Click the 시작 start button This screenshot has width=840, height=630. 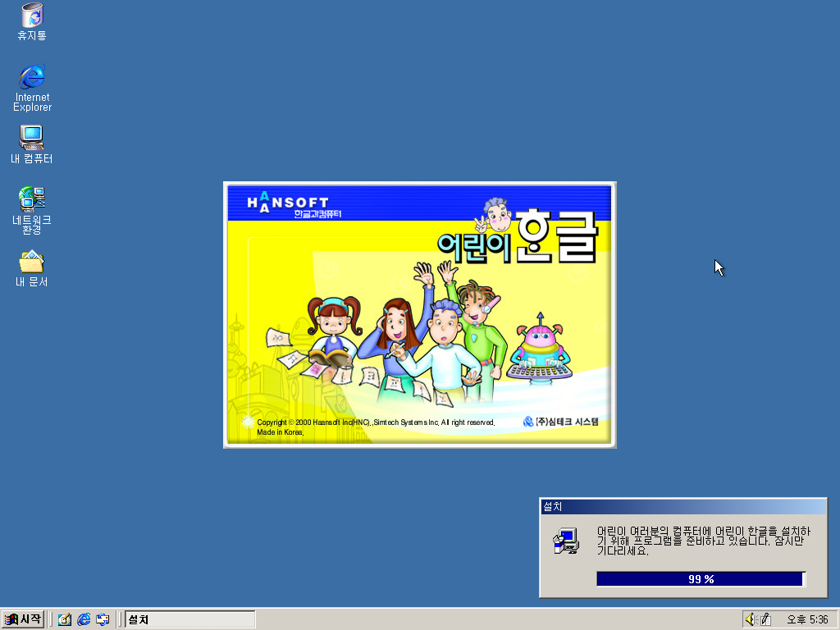(22, 619)
